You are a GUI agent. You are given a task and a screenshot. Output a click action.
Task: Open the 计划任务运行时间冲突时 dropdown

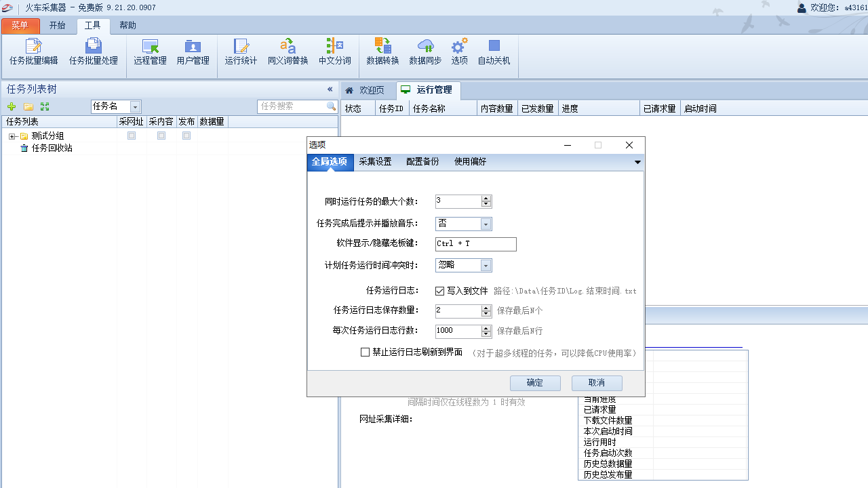(x=486, y=266)
